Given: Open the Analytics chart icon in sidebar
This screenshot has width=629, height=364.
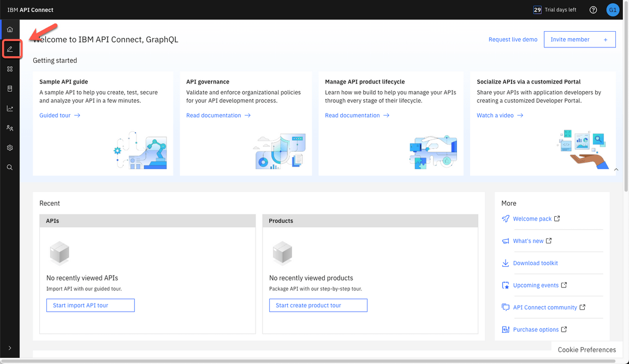Looking at the screenshot, I should [x=10, y=108].
